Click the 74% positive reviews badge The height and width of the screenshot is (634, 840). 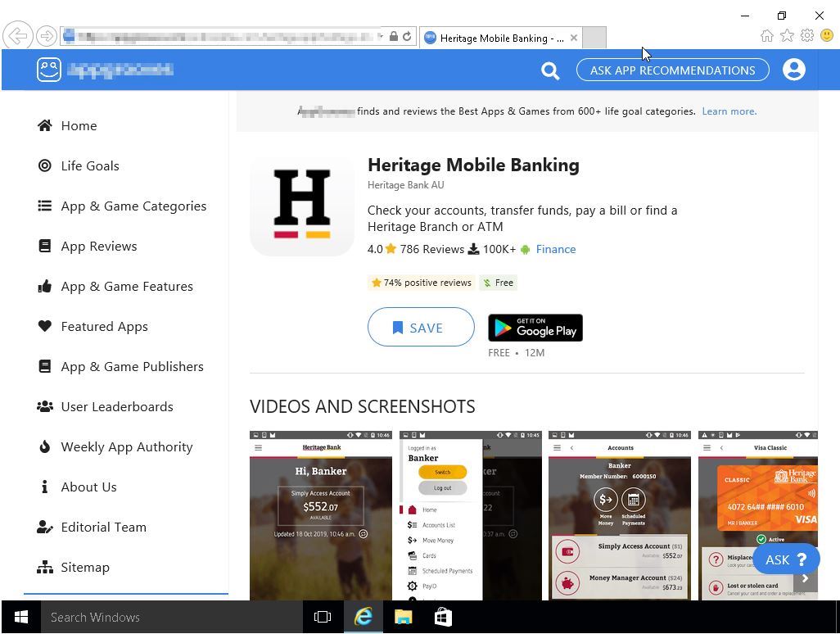[x=422, y=283]
